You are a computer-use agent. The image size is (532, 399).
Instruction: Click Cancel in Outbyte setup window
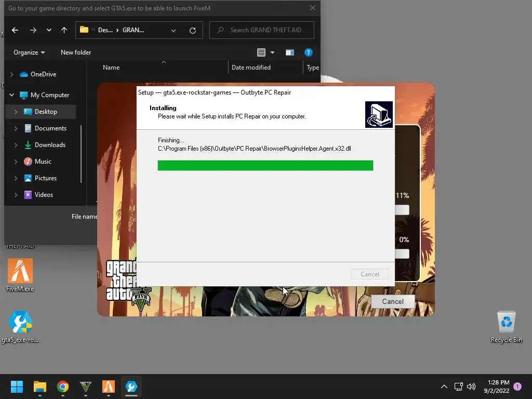(x=370, y=274)
